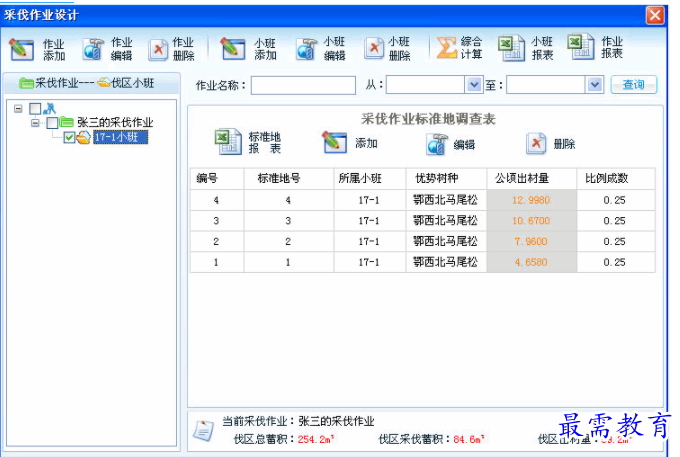680x457 pixels.
Task: Click the 删除 icon above the table
Action: [536, 144]
